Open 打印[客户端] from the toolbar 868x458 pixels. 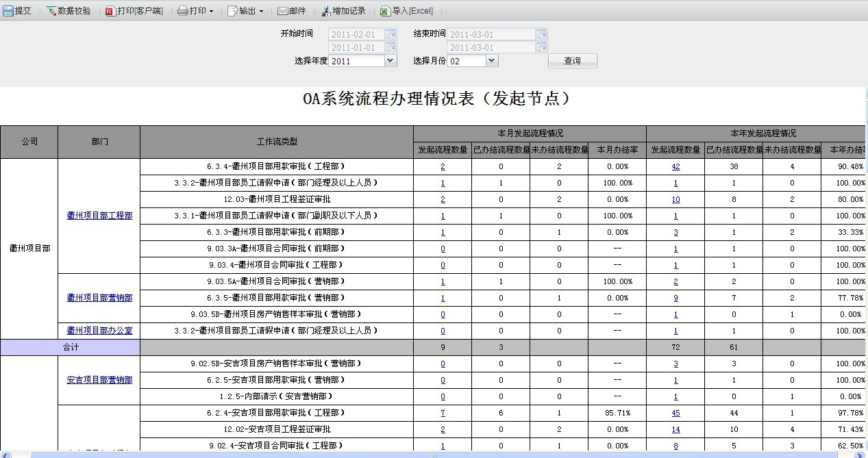pyautogui.click(x=134, y=11)
